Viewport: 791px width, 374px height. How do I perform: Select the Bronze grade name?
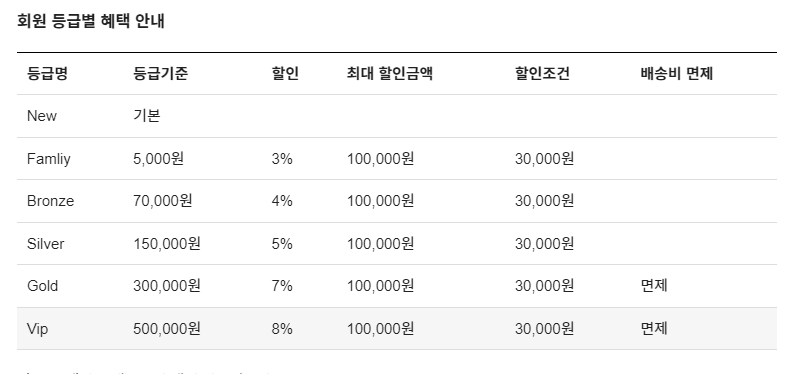[x=50, y=201]
